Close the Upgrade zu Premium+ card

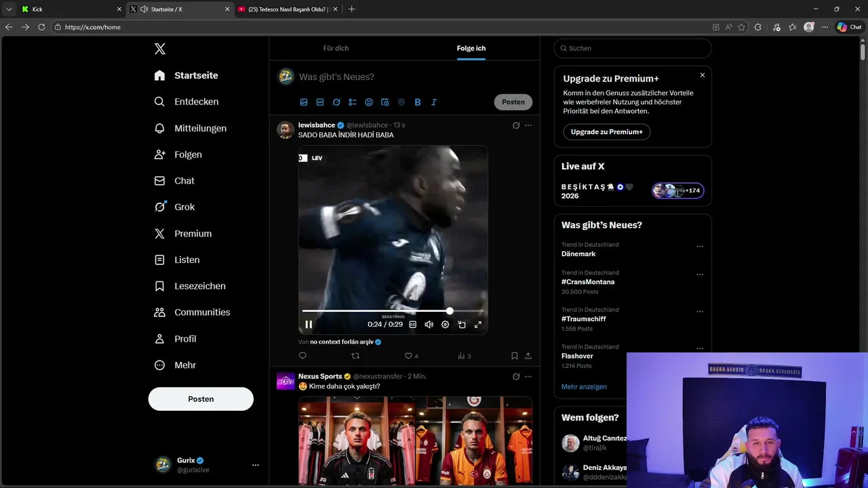pyautogui.click(x=703, y=75)
